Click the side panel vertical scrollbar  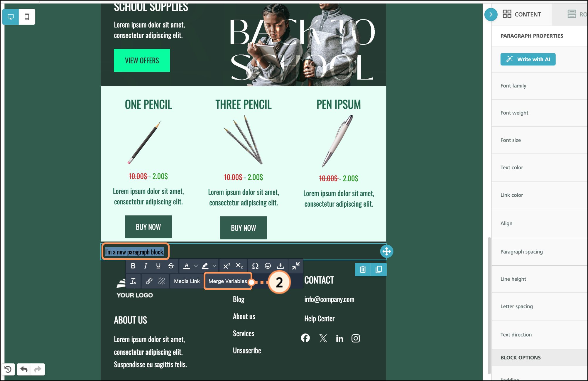coord(489,305)
